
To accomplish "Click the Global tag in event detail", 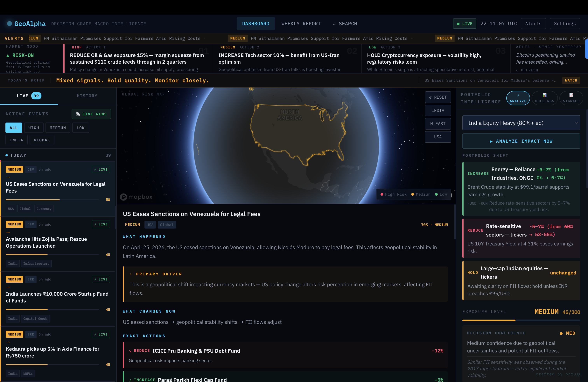I will 166,225.
